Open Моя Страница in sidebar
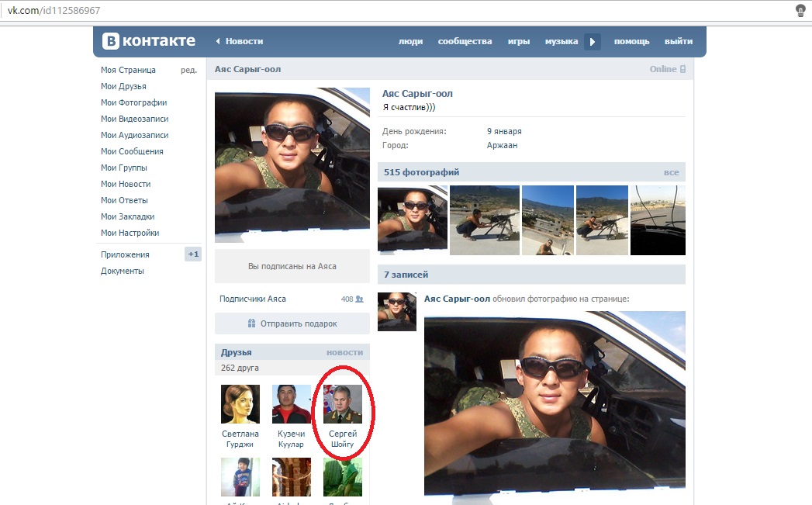Screen dimensions: 812x505 128,70
